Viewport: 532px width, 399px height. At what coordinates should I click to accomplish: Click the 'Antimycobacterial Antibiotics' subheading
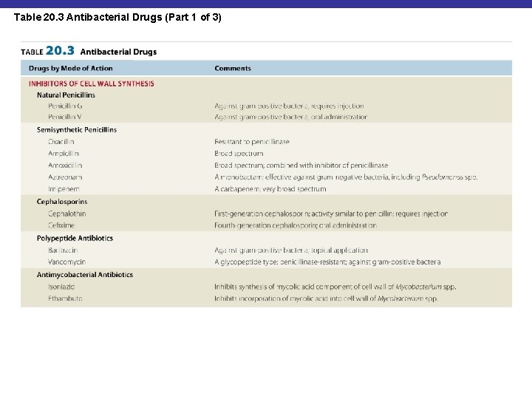85,274
